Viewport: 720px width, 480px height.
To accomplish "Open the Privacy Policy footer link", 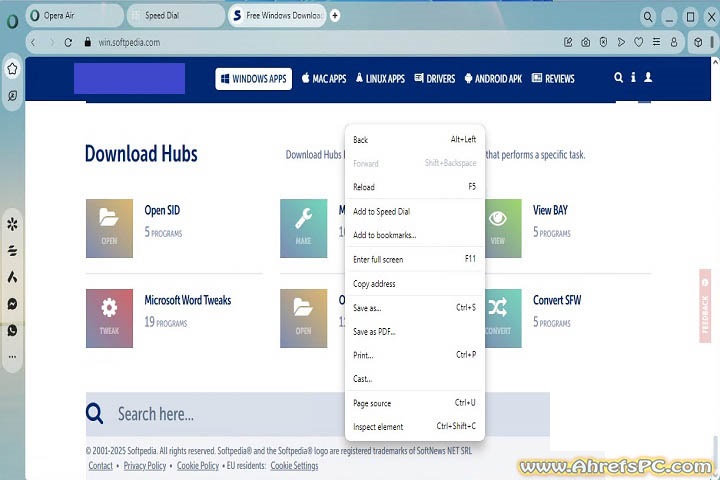I will click(145, 465).
